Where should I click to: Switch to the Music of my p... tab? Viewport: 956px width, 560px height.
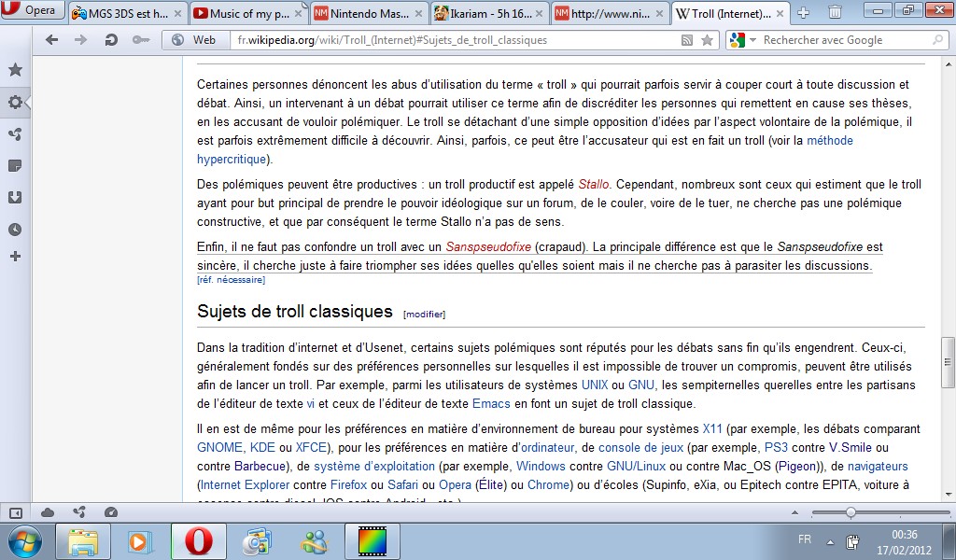[x=248, y=13]
